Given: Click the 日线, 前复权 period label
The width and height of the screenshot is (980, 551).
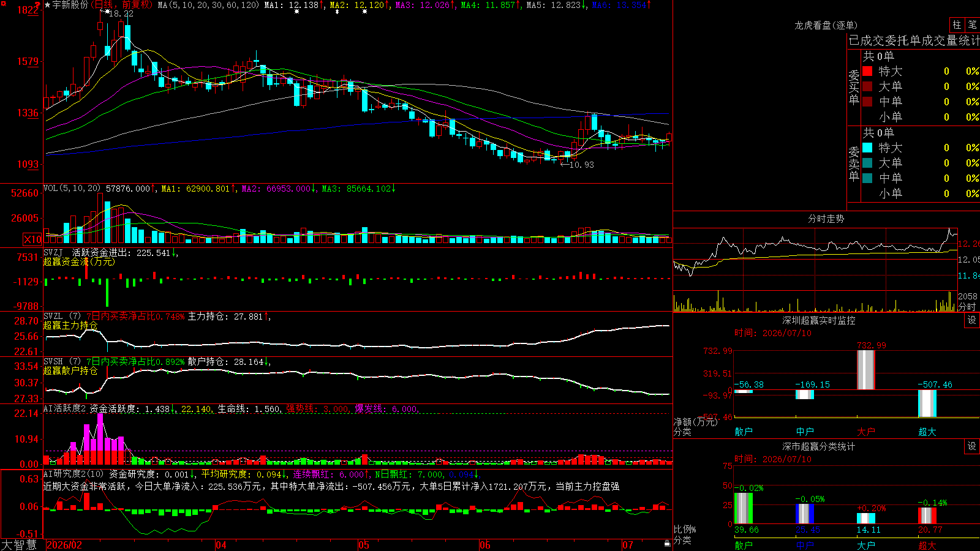Looking at the screenshot, I should click(121, 5).
